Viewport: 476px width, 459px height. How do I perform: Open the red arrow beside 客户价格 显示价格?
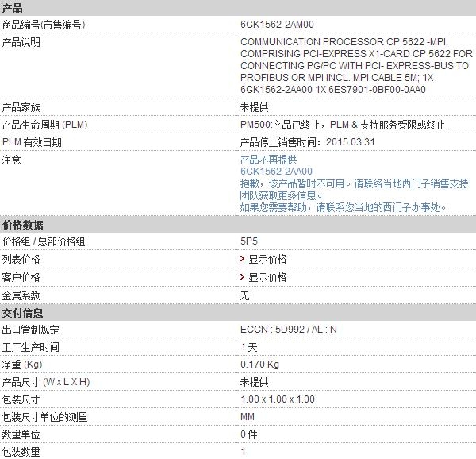pos(242,276)
